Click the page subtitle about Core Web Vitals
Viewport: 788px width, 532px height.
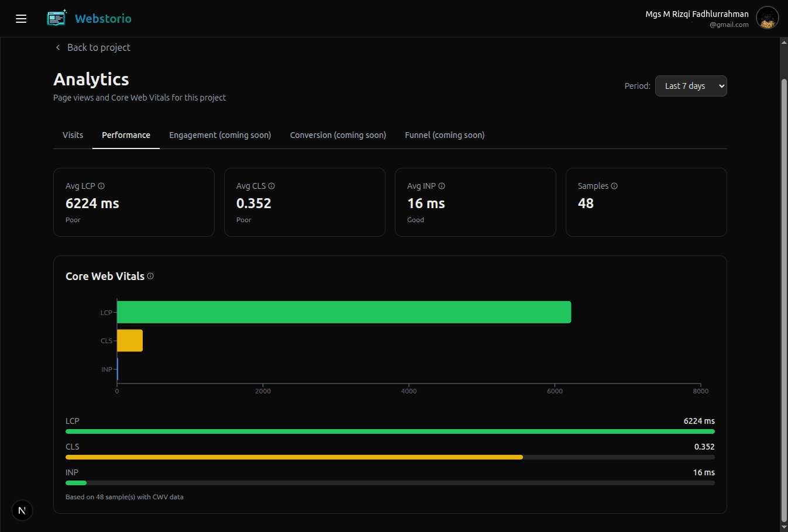click(139, 98)
